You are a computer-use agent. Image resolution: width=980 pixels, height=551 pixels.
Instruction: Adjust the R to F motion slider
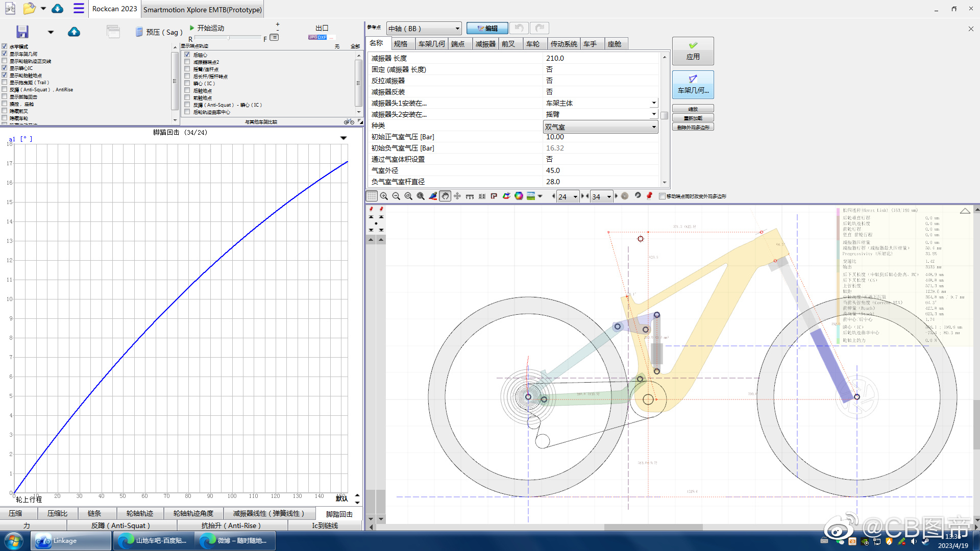point(228,38)
